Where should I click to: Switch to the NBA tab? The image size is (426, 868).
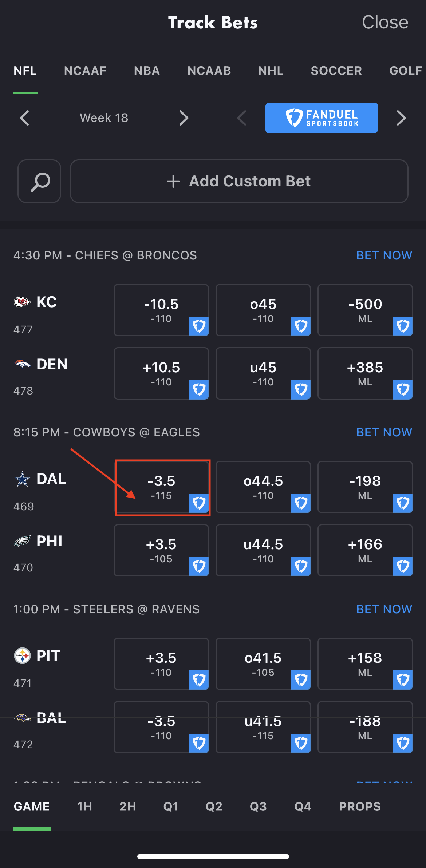click(x=147, y=71)
